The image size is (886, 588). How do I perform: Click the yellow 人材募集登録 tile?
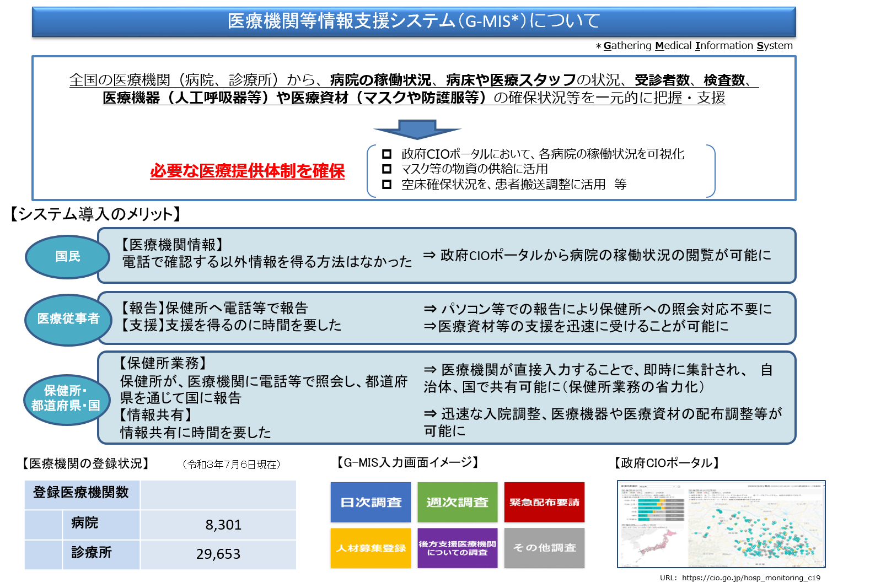click(370, 548)
